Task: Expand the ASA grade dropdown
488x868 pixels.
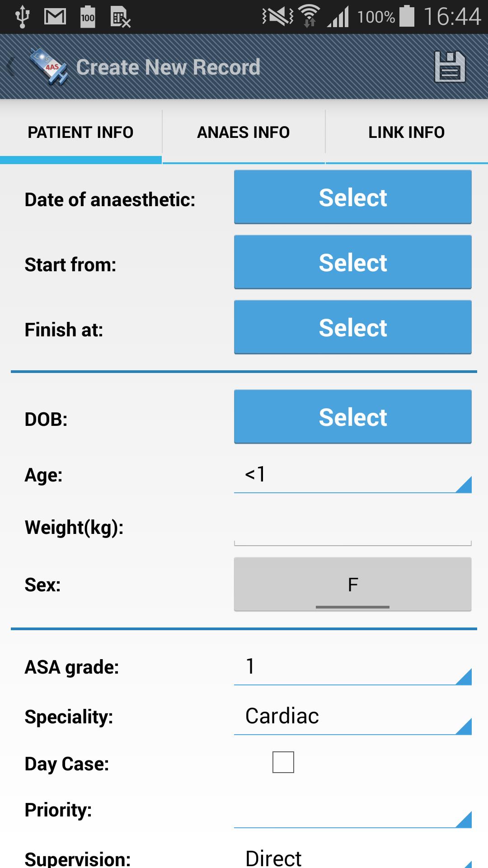Action: point(352,667)
